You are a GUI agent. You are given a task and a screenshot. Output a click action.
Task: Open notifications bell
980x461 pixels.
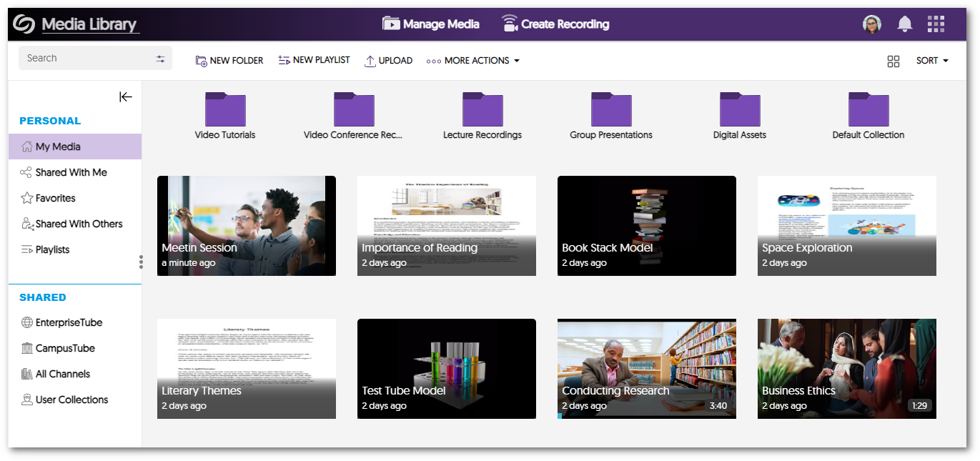pos(904,24)
